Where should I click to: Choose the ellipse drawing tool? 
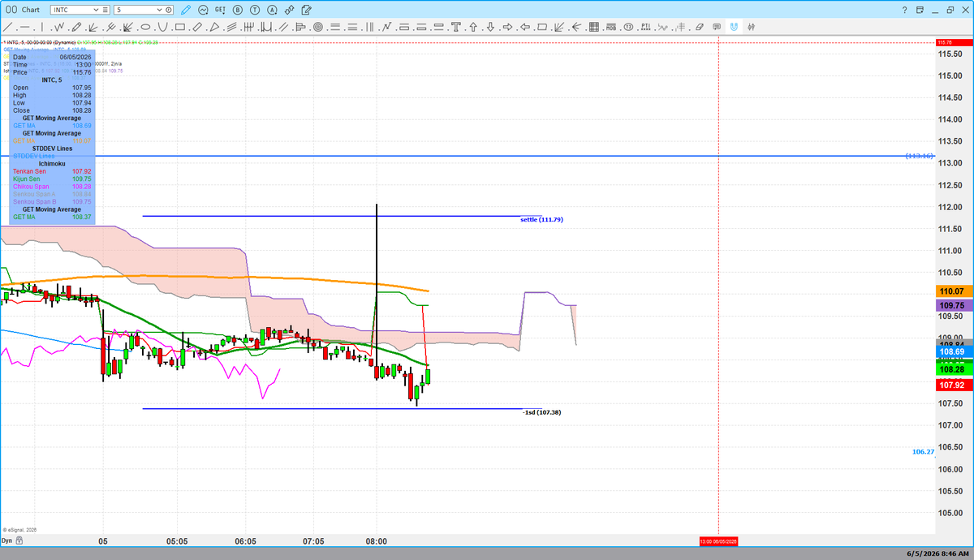point(146,27)
